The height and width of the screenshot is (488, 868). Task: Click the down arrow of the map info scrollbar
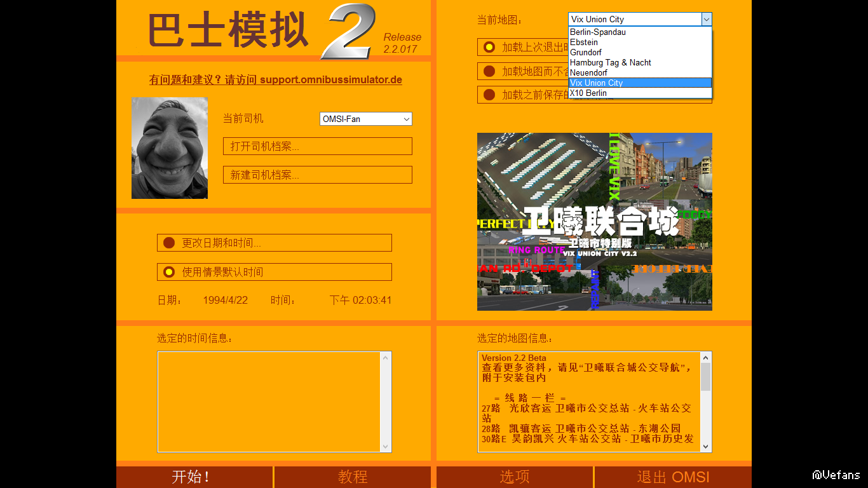[706, 447]
